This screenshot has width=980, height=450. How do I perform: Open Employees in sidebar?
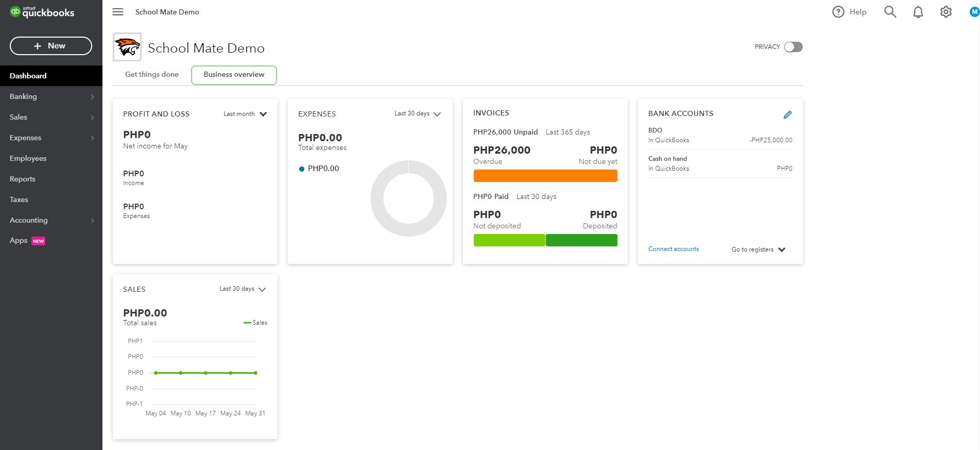(x=51, y=158)
